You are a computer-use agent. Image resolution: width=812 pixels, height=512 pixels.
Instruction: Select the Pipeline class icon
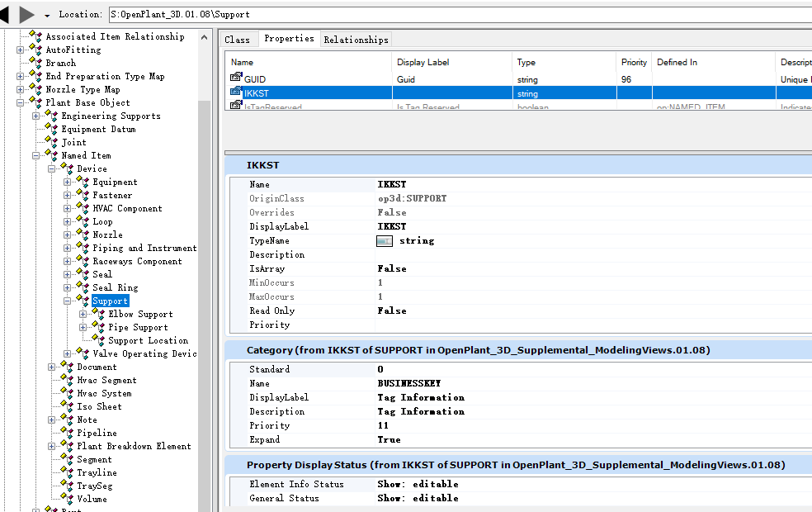click(x=67, y=433)
